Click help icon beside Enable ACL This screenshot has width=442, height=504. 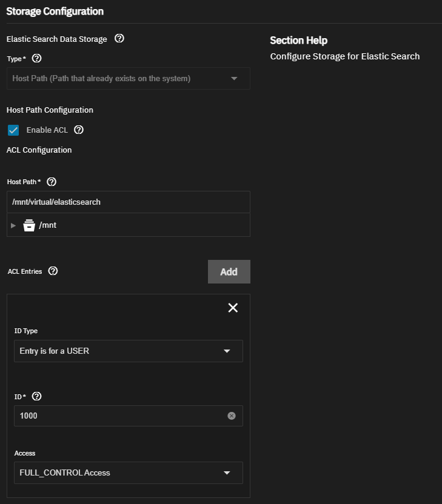click(79, 130)
